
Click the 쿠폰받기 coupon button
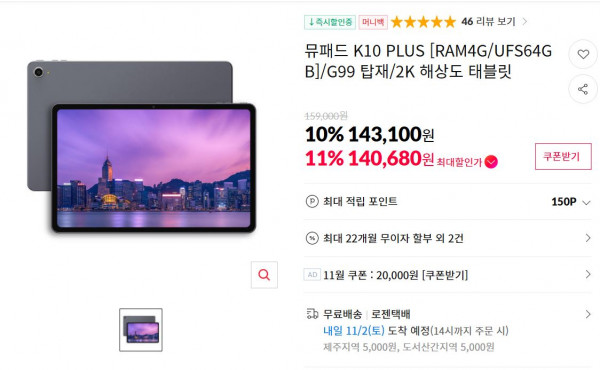(x=563, y=156)
